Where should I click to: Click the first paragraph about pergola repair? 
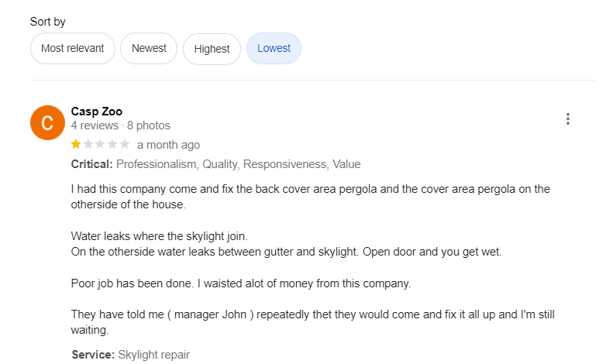[310, 197]
